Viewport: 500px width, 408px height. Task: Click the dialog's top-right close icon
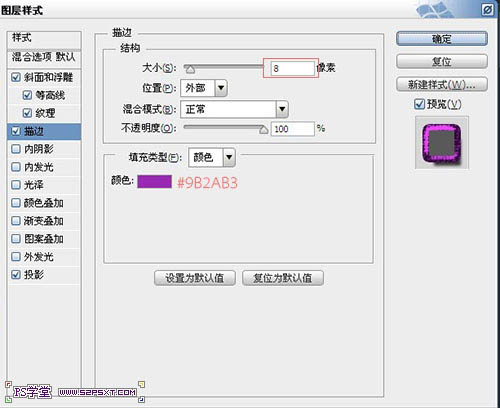[x=488, y=10]
